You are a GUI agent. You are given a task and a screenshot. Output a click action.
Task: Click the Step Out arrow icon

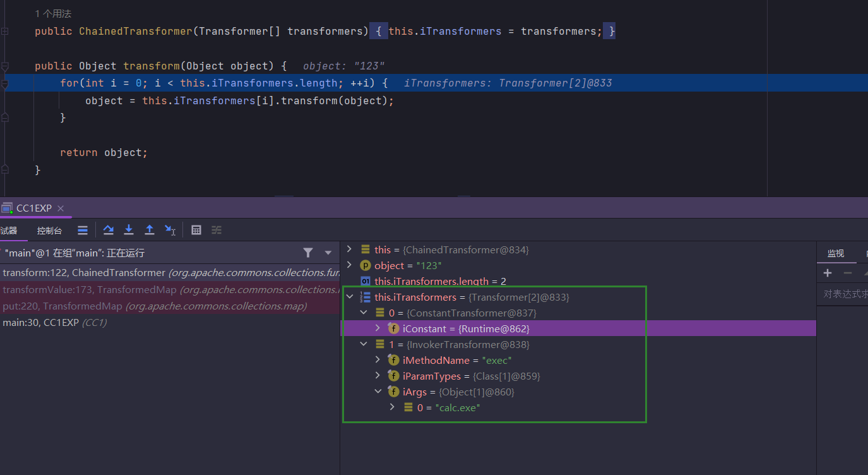tap(149, 230)
